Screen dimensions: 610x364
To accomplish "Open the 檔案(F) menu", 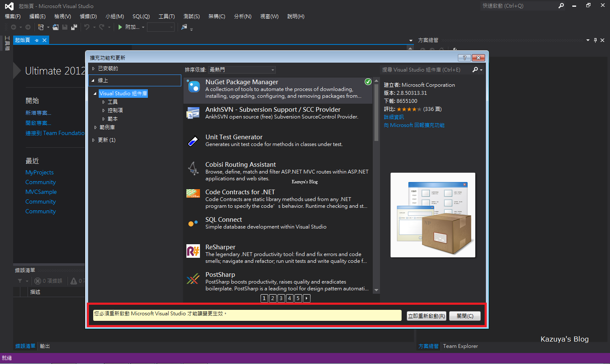I will tap(13, 17).
